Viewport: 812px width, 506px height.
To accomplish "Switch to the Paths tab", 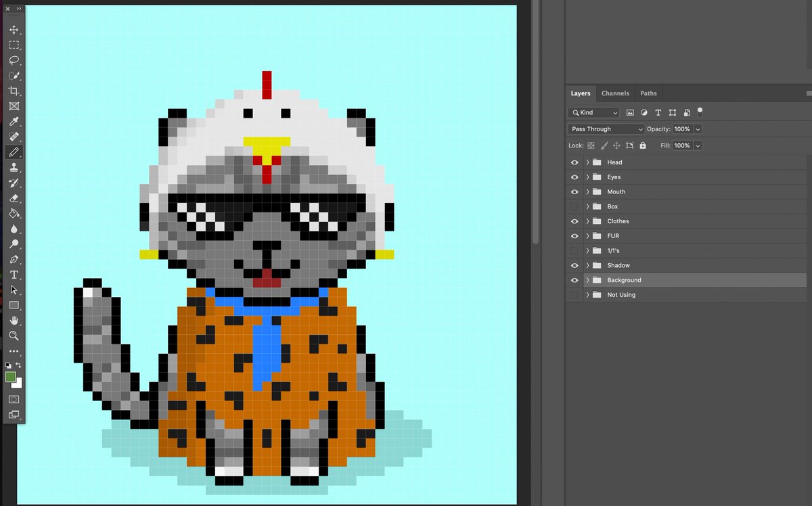I will (x=648, y=93).
